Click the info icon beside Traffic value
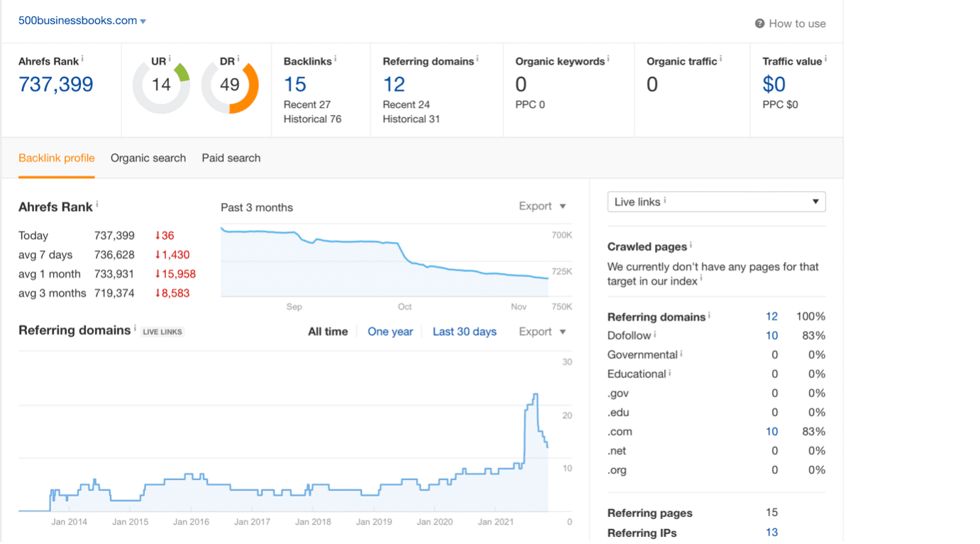 [825, 59]
